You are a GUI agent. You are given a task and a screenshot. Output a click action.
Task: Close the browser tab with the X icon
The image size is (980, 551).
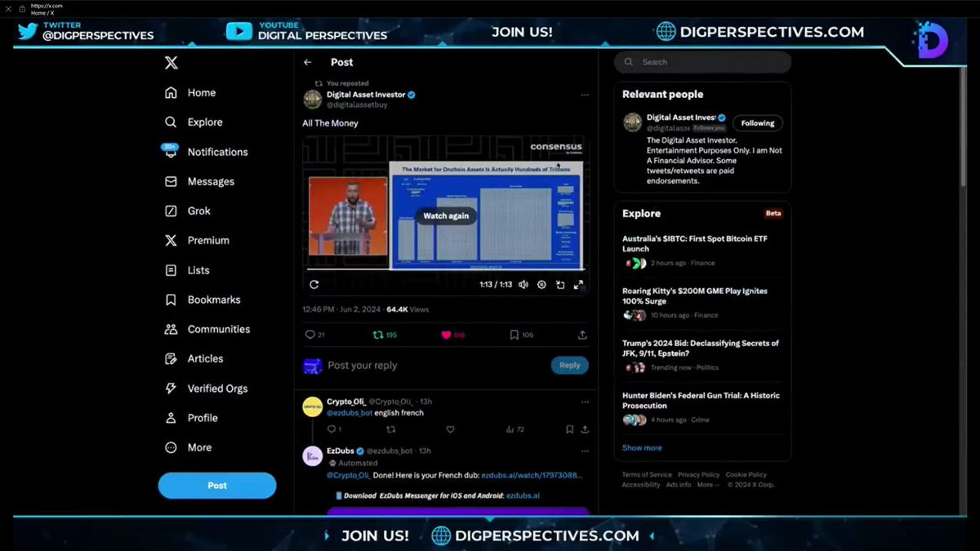click(8, 9)
